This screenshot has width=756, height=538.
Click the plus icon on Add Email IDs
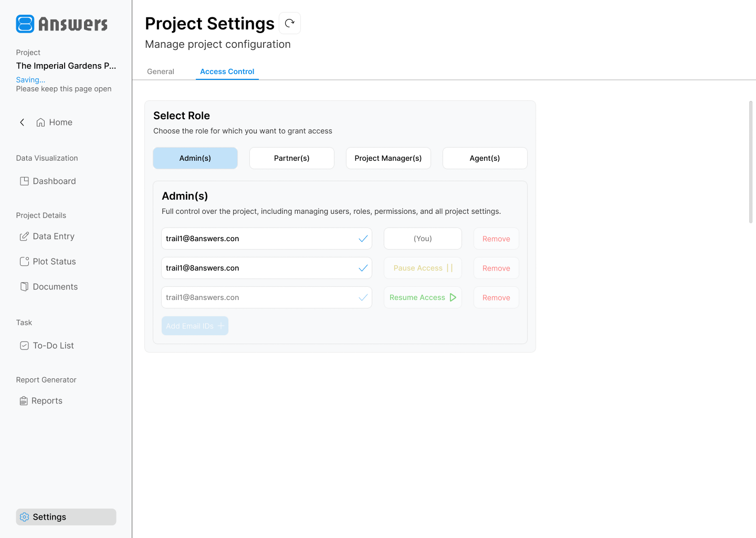(x=221, y=326)
